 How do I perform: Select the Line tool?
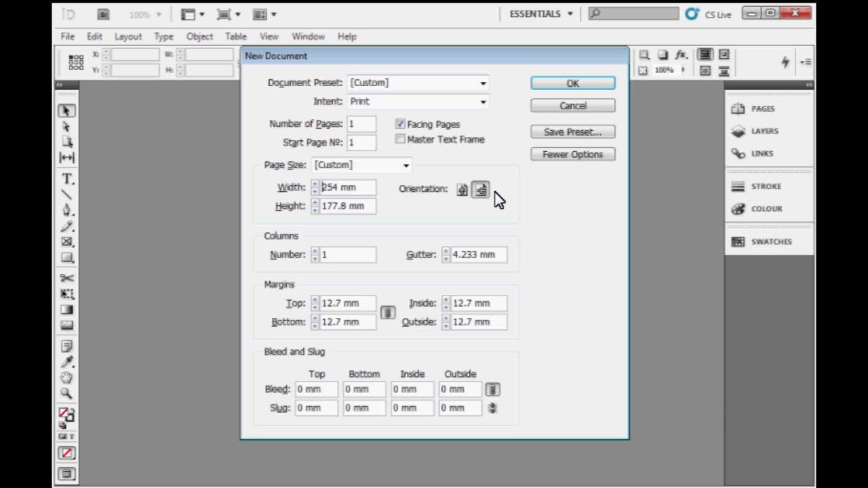[66, 195]
